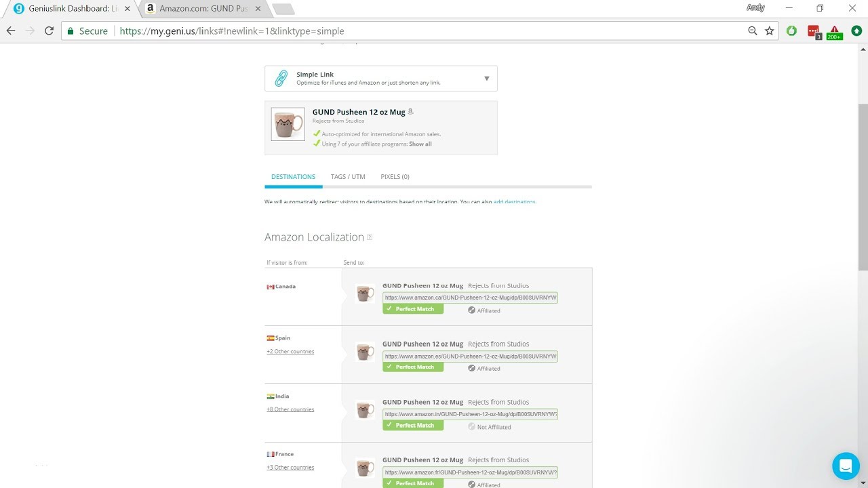Image resolution: width=868 pixels, height=488 pixels.
Task: Click Perfect Match badge in France row
Action: point(413,483)
